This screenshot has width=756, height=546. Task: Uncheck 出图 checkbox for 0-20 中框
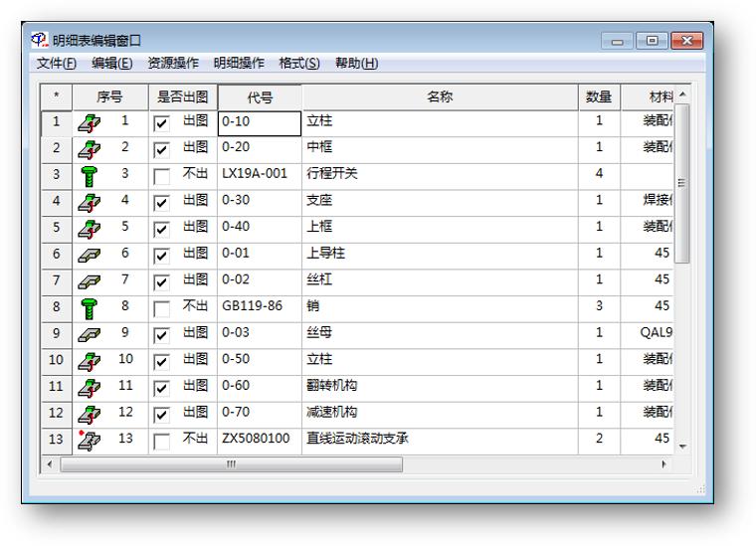tap(161, 150)
